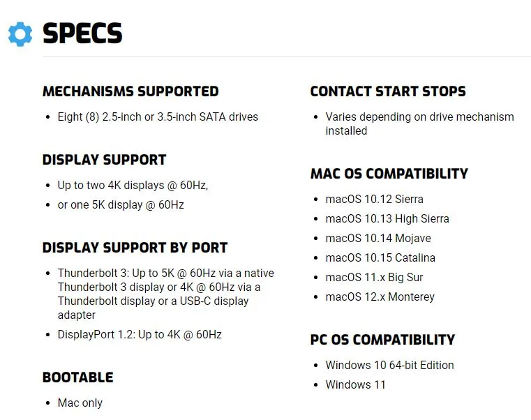Click the Windows 10 64-bit Edition entry
531x420 pixels.
point(390,365)
